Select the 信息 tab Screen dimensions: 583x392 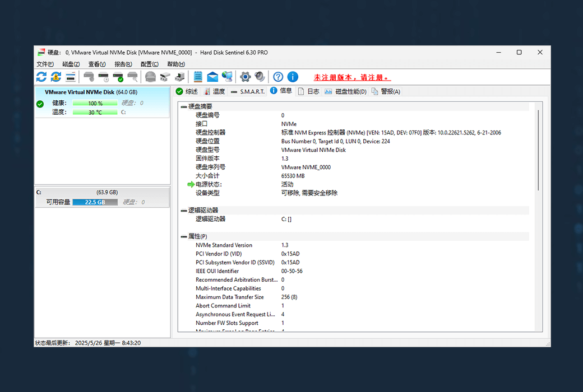[x=281, y=91]
